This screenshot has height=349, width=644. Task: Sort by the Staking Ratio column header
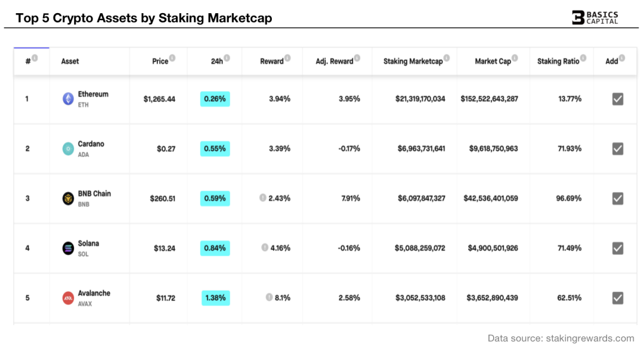click(558, 61)
